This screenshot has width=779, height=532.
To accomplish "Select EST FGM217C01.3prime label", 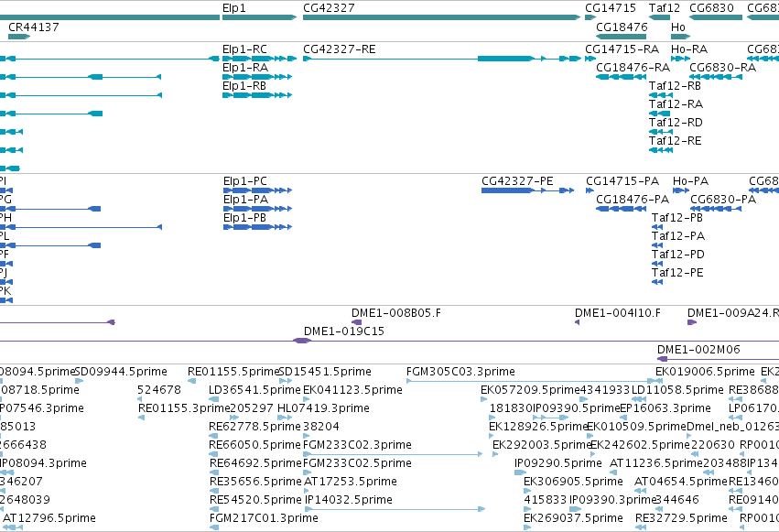I will 264,518.
